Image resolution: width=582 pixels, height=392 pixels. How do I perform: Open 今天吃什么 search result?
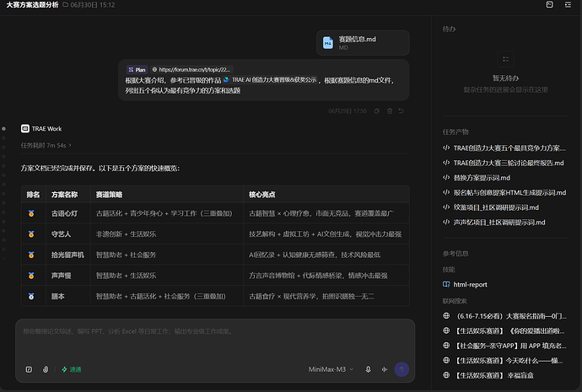point(503,361)
